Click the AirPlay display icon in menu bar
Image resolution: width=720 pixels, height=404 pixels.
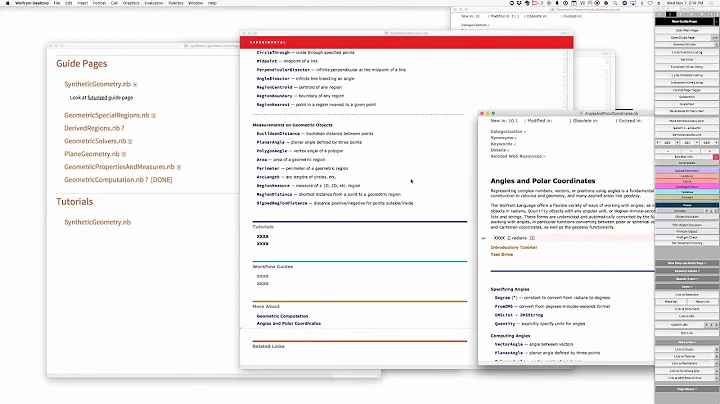tap(633, 3)
